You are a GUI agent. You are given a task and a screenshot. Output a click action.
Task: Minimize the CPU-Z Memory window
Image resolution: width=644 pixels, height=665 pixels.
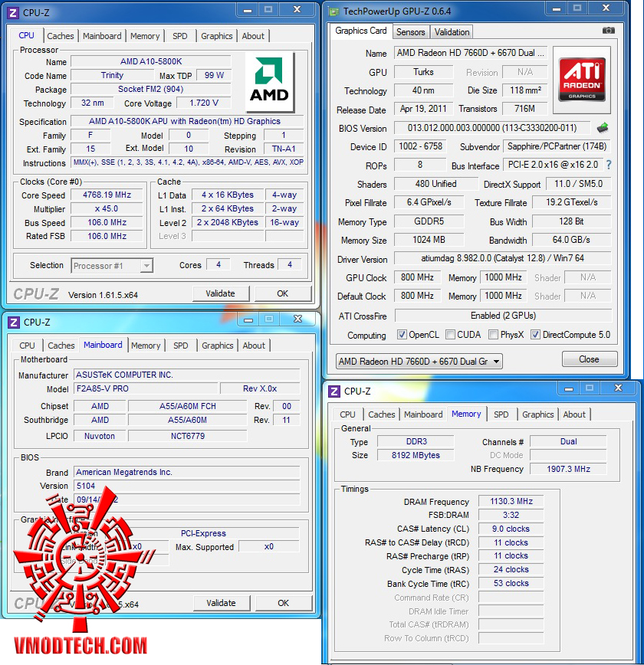[x=570, y=388]
